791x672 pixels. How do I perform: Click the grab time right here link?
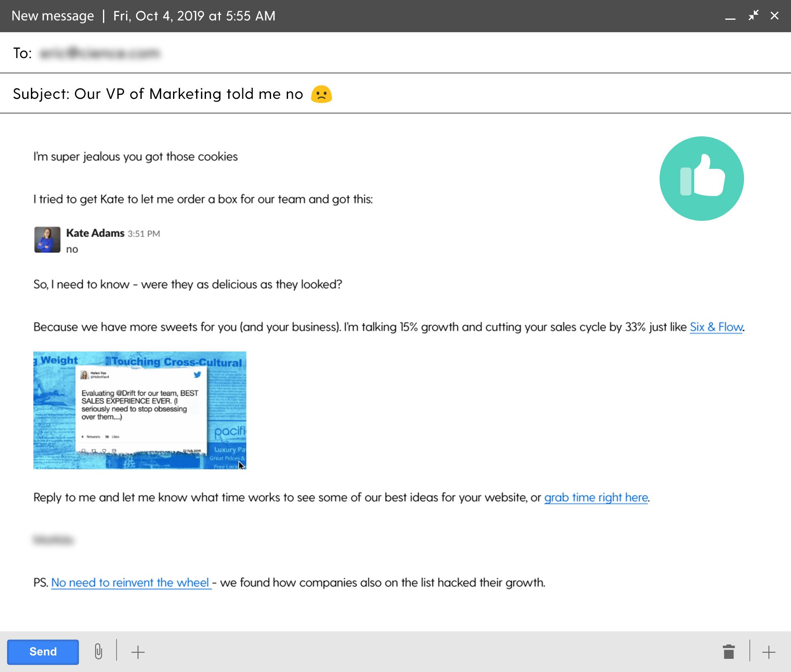coord(596,496)
